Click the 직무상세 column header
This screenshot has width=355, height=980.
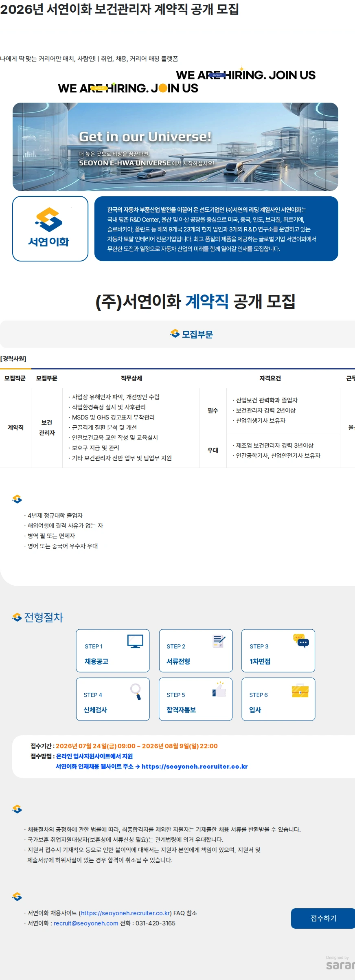[x=131, y=378]
